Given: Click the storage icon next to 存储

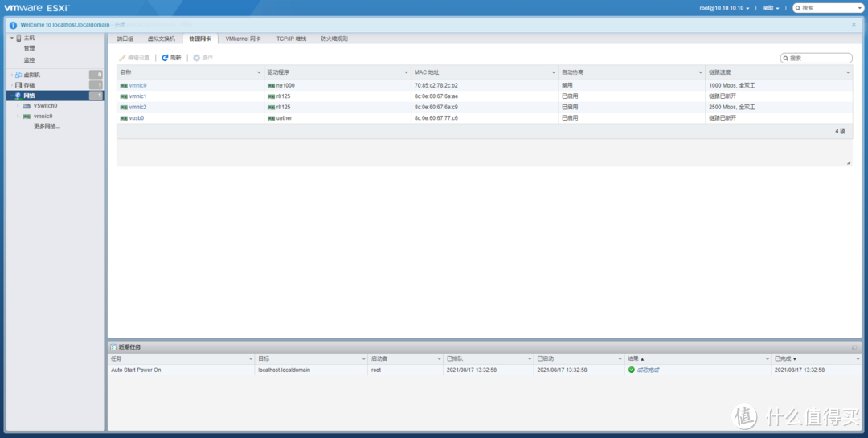Looking at the screenshot, I should 18,85.
